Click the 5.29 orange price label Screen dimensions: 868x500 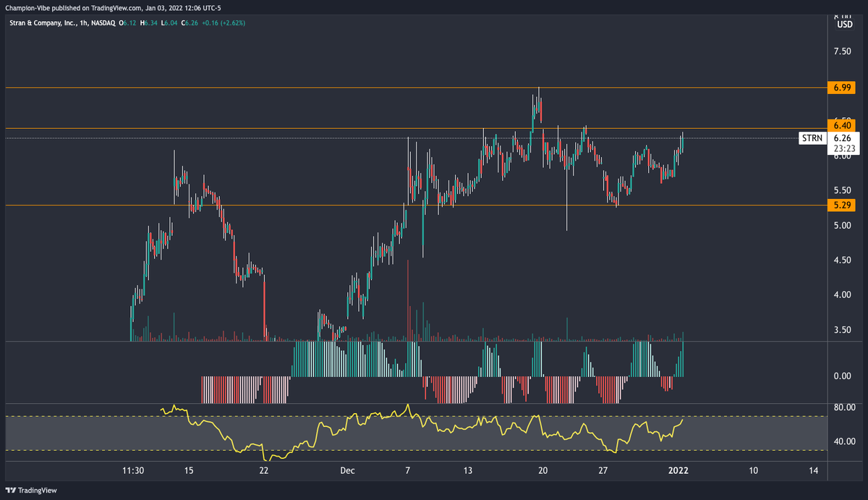pos(843,205)
